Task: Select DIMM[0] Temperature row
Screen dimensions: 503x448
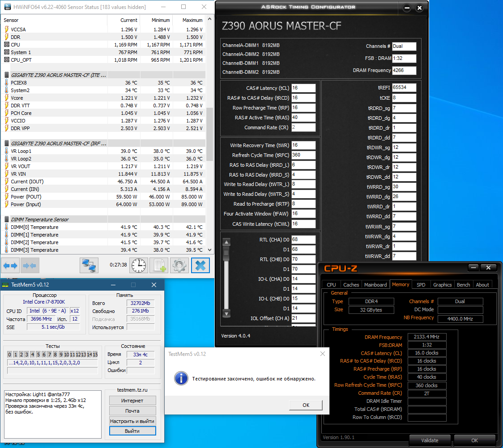Action: point(103,227)
